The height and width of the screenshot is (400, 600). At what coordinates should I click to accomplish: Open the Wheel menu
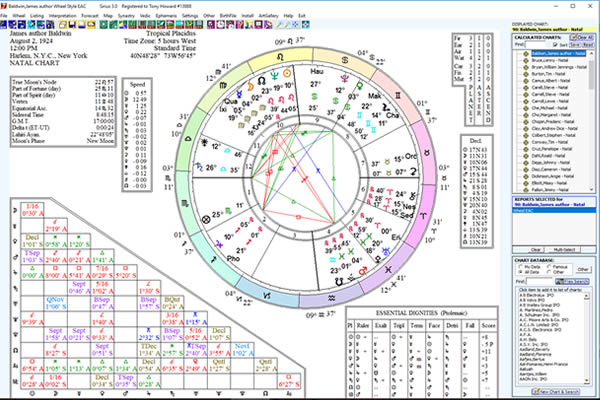19,16
